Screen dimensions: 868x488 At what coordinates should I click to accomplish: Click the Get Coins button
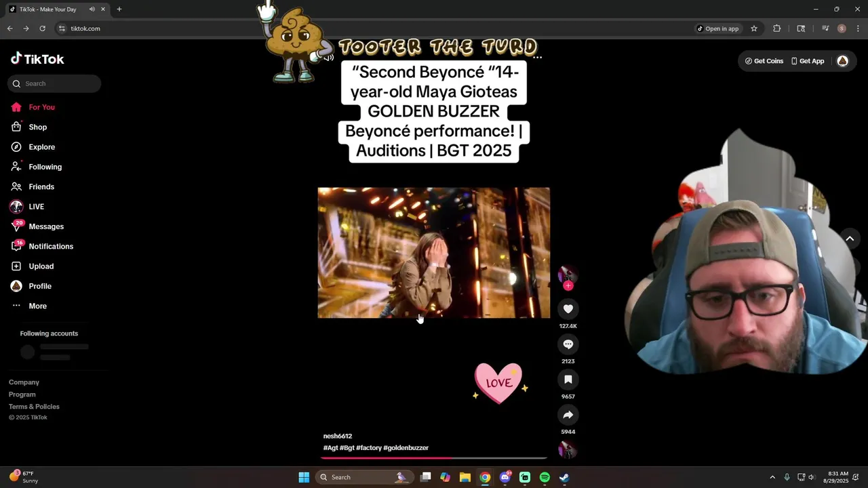point(764,61)
